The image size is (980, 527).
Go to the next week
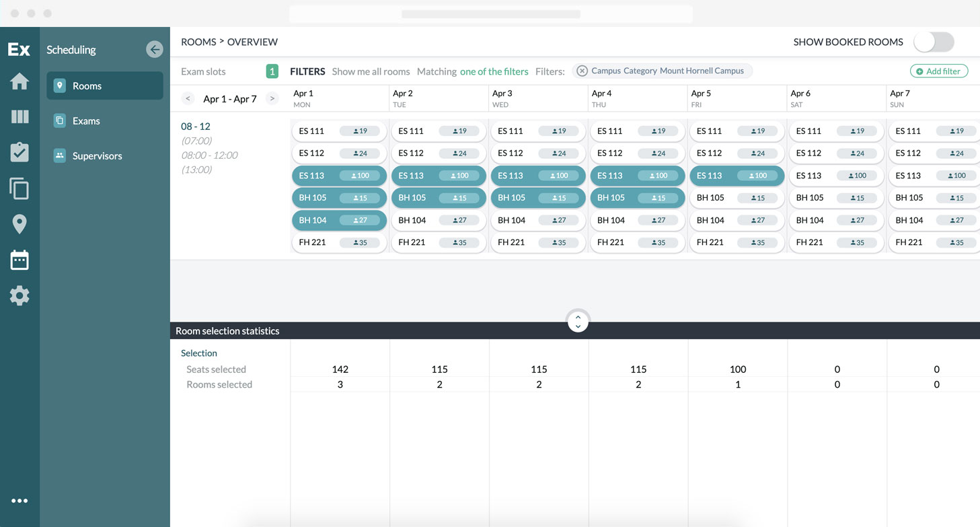272,99
